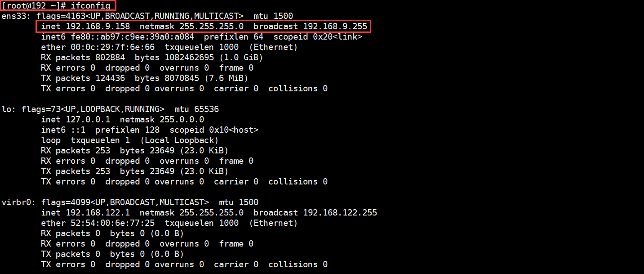Click flags=73<UP,LOOPBACK,RUNNING> text

click(93, 109)
